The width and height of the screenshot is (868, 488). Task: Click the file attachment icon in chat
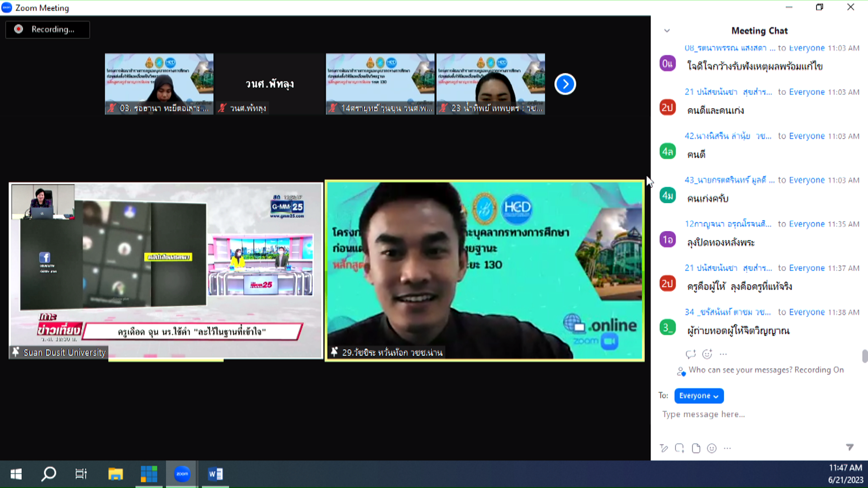pyautogui.click(x=696, y=448)
